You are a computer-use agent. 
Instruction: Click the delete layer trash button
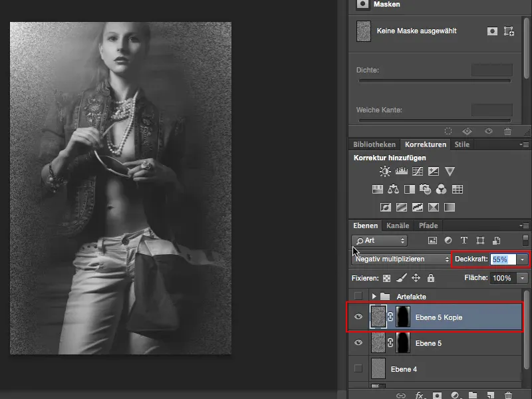pyautogui.click(x=508, y=395)
